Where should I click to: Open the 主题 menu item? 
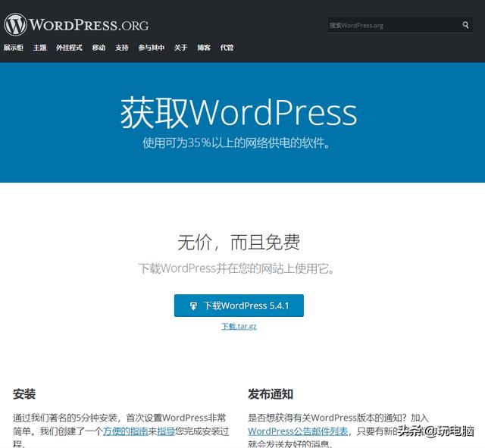(x=39, y=48)
